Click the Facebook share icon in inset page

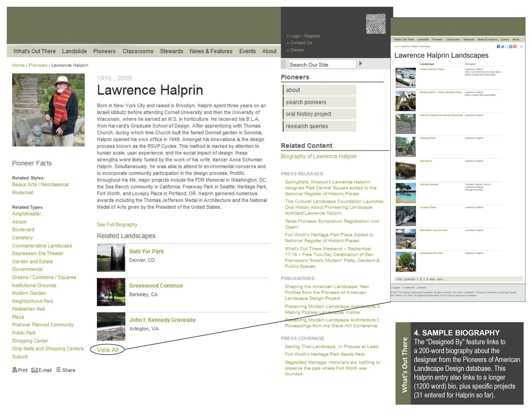tap(498, 47)
